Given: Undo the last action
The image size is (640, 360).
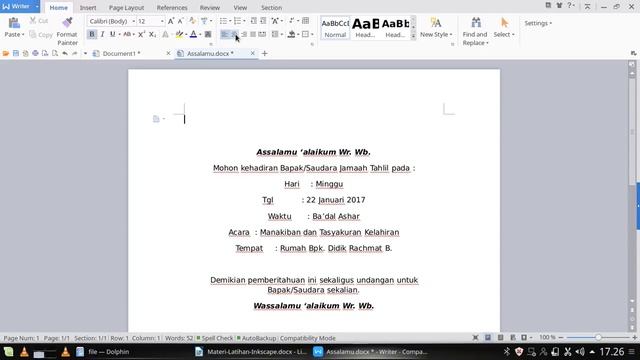Looking at the screenshot, I should [x=65, y=53].
